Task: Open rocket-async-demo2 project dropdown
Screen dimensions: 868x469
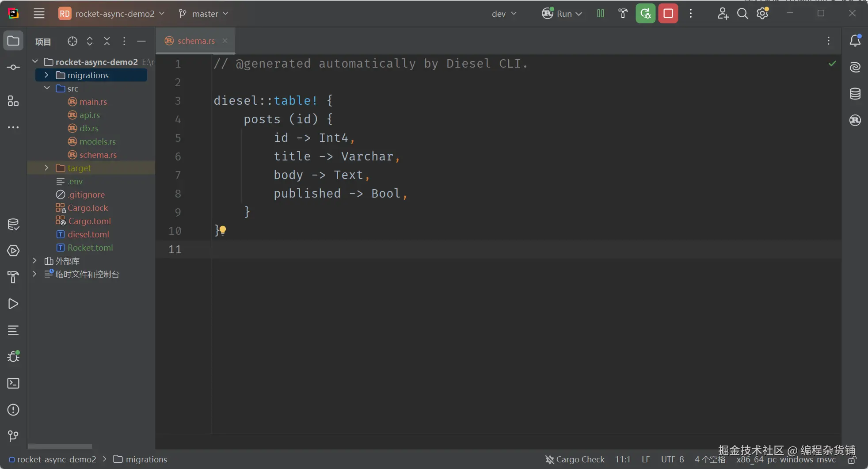Action: (112, 14)
